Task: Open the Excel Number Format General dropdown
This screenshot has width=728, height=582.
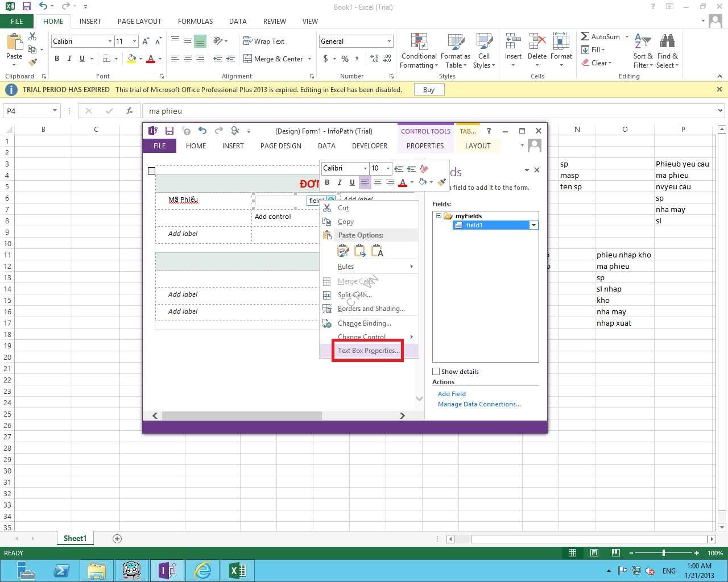Action: tap(390, 41)
